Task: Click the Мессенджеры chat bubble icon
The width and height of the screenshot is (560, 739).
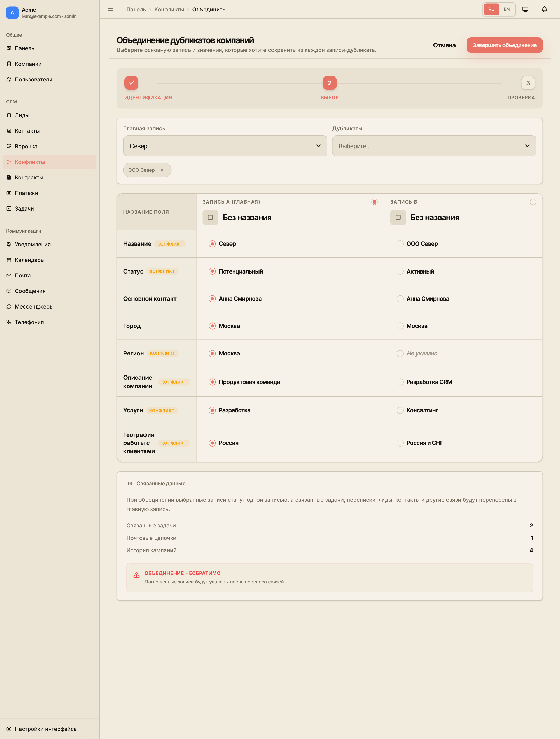Action: [9, 307]
